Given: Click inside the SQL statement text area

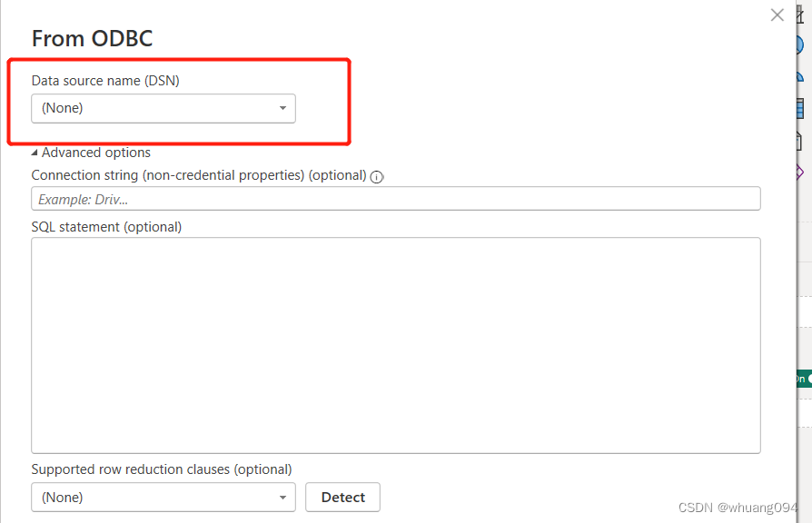Looking at the screenshot, I should pyautogui.click(x=396, y=344).
